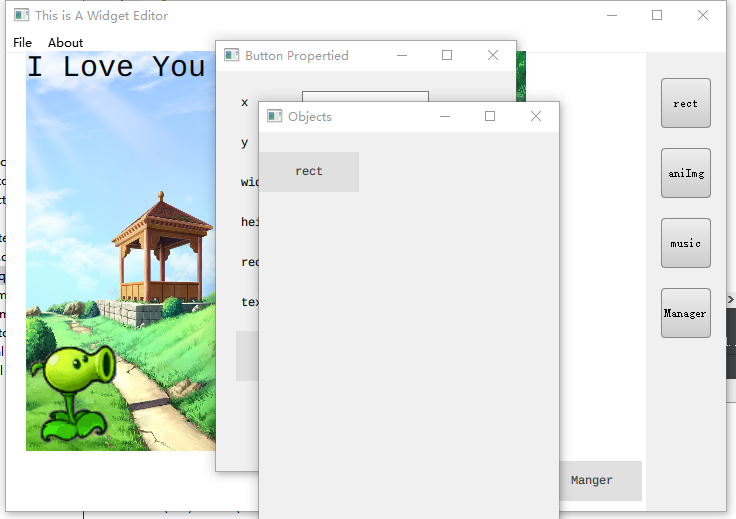Click the x label in Button Propertied
This screenshot has height=519, width=736.
click(x=245, y=102)
